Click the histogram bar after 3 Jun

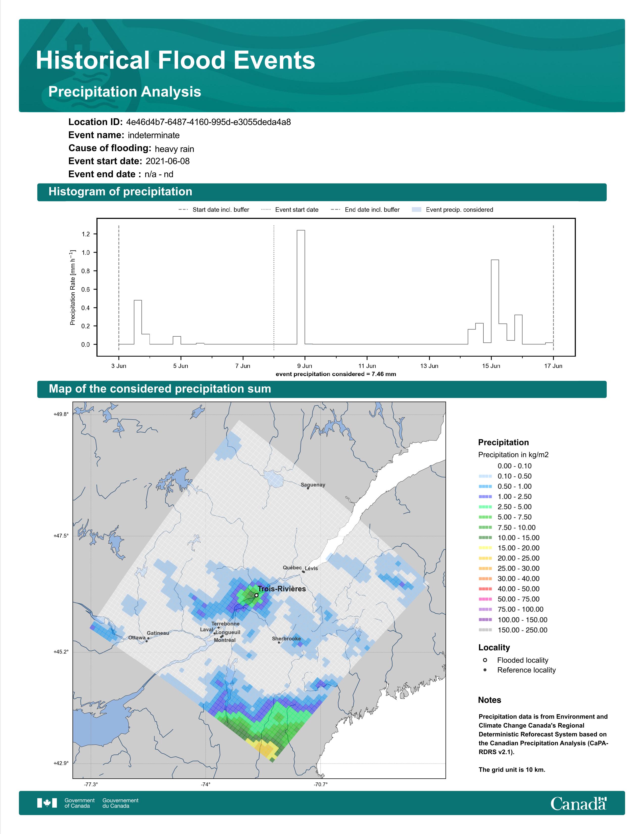(x=138, y=322)
